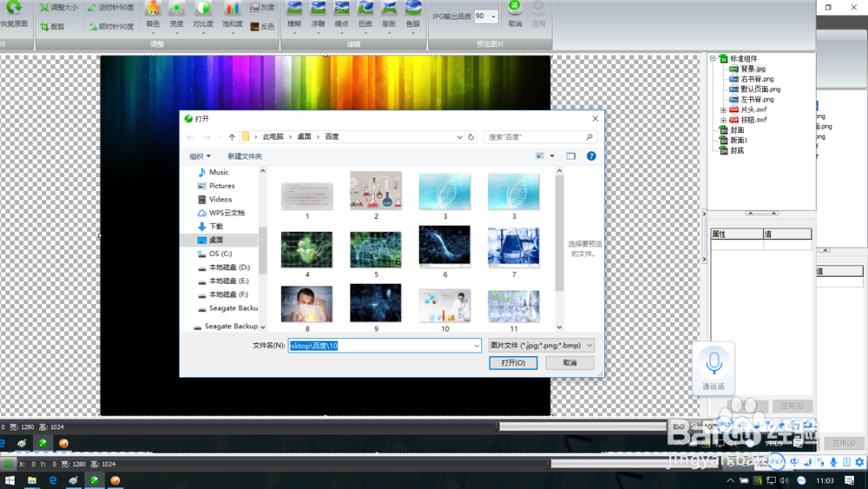Click 新建文件夹 new folder
The width and height of the screenshot is (868, 489).
coord(245,156)
